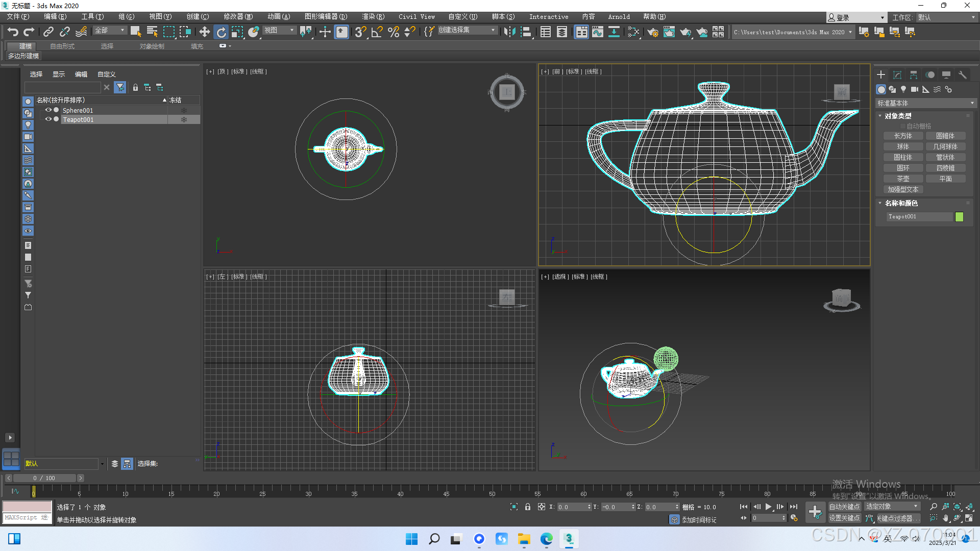980x551 pixels.
Task: Hide Sphere001 using its eye icon
Action: point(48,110)
